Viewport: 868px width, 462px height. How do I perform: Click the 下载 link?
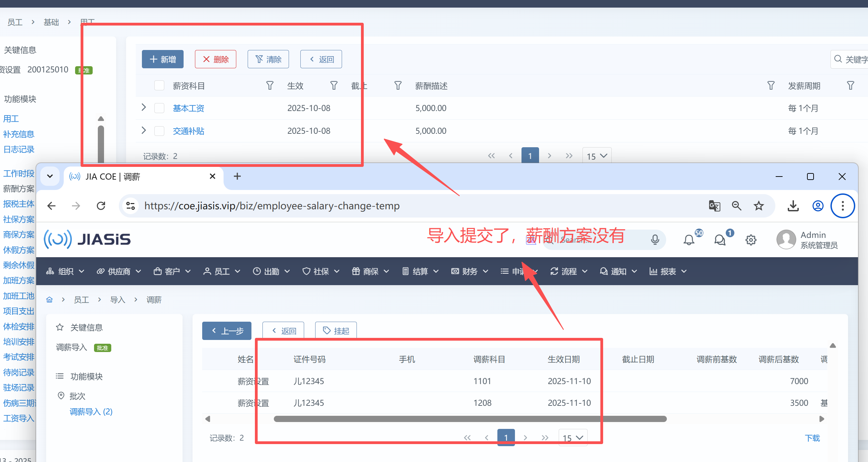click(x=812, y=438)
